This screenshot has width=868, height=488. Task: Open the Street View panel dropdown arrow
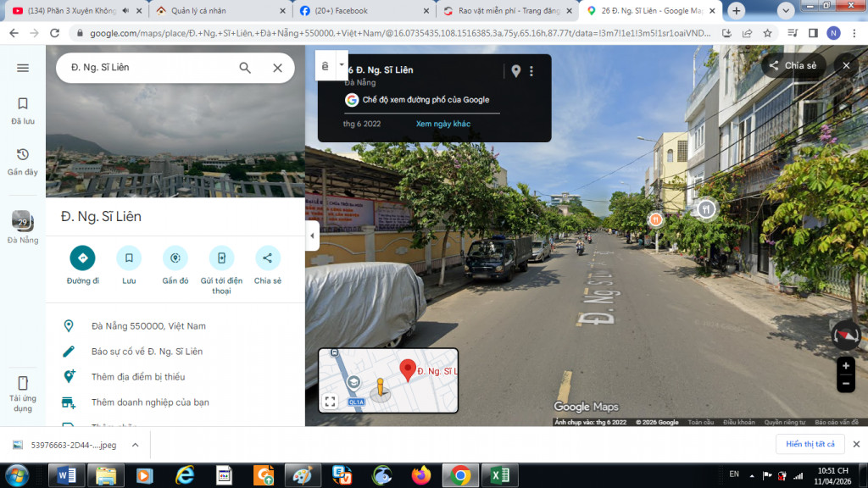342,64
